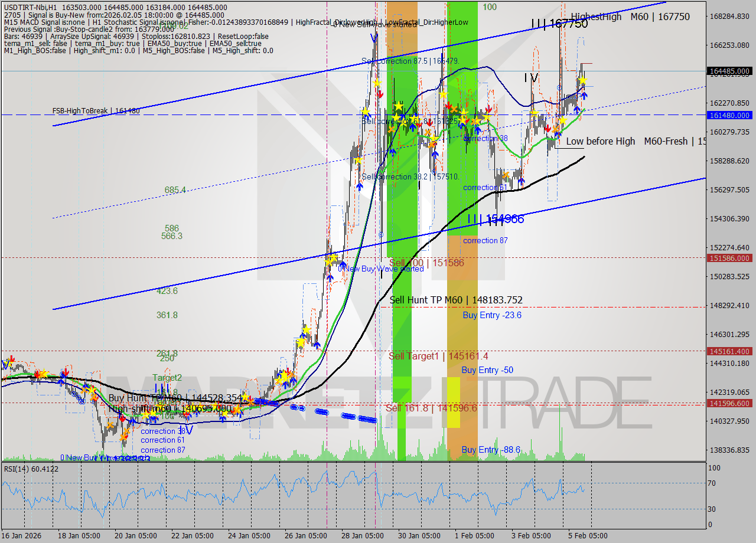The image size is (756, 543).
Task: Select the Buy Hunt TP M60 text label
Action: click(x=146, y=398)
